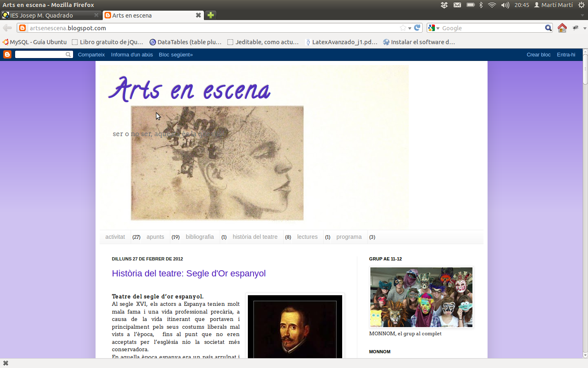The image size is (588, 368).
Task: Open the 'MySQL - Guía Ubuntu' bookmark
Action: 35,42
